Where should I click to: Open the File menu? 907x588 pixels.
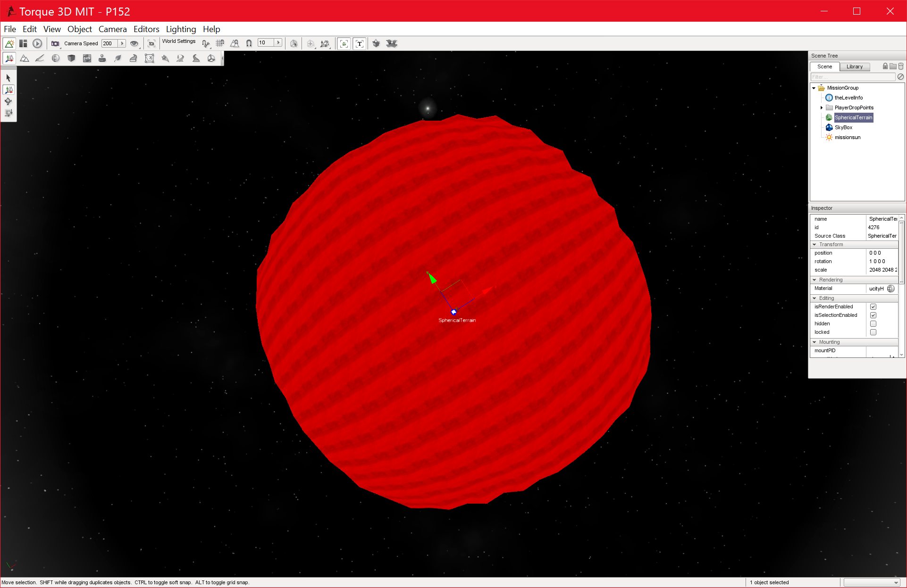pyautogui.click(x=10, y=29)
